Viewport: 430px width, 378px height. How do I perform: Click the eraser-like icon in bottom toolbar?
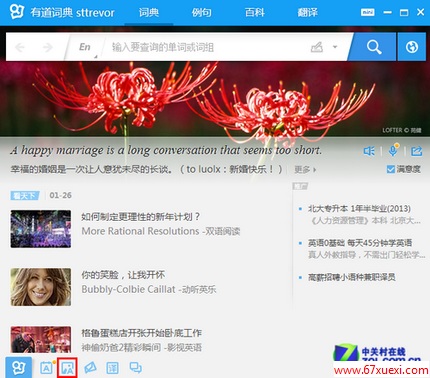point(90,368)
